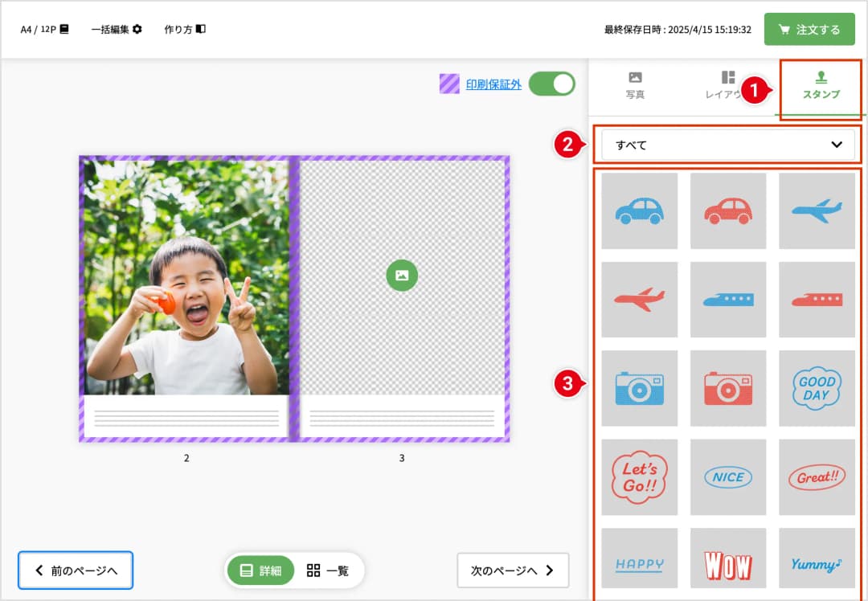Viewport: 868px width, 601px height.
Task: Pick the red airplane stamp
Action: coord(639,299)
